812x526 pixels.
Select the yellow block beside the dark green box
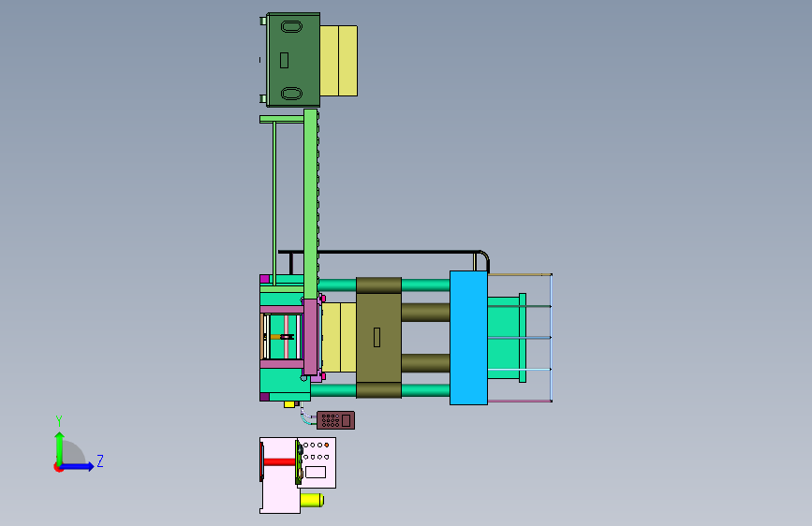339,61
